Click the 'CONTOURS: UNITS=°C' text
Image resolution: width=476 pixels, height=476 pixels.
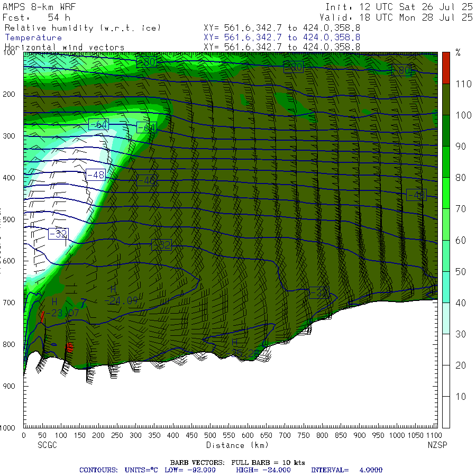tap(118, 470)
